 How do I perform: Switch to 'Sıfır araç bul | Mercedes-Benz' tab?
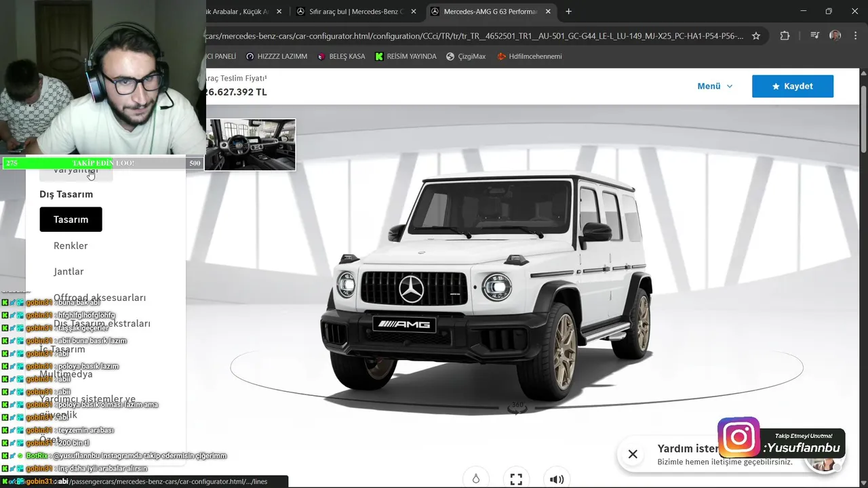pyautogui.click(x=357, y=12)
